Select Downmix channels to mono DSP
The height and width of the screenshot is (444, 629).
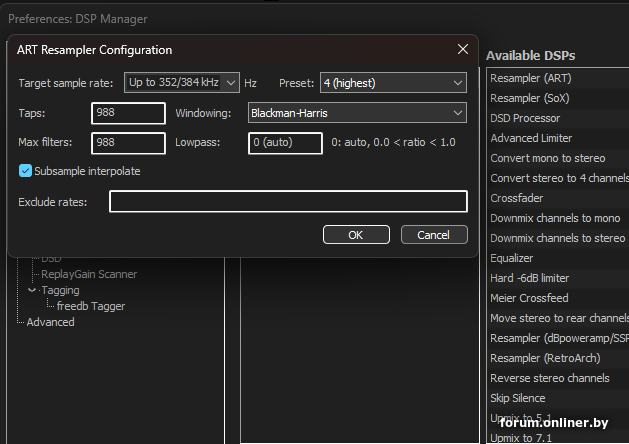[x=555, y=218]
